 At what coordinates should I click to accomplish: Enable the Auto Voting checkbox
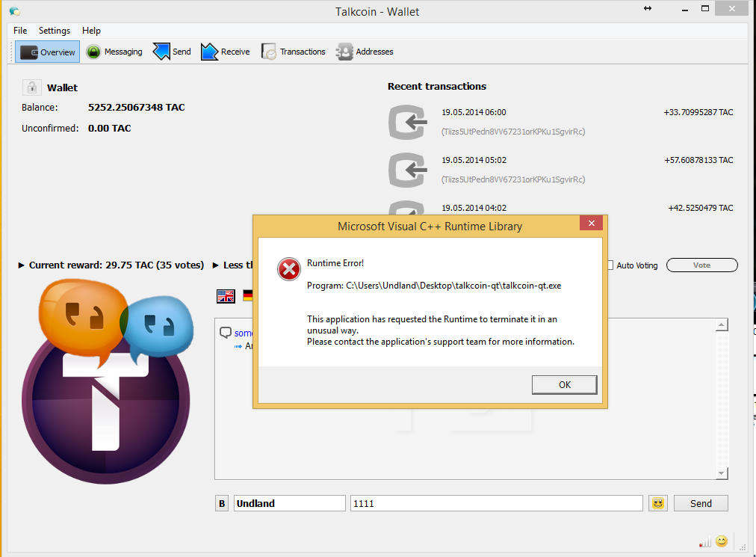[610, 265]
